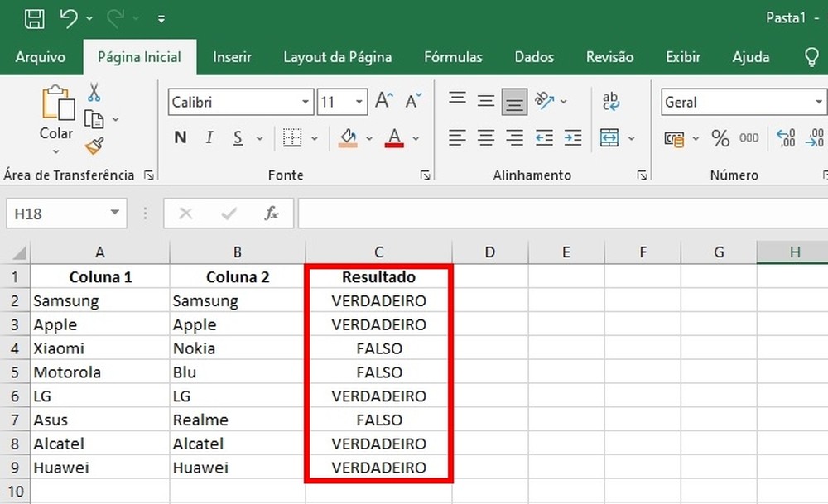The image size is (828, 504).
Task: Click the Save icon in Quick Access Toolbar
Action: pyautogui.click(x=33, y=17)
